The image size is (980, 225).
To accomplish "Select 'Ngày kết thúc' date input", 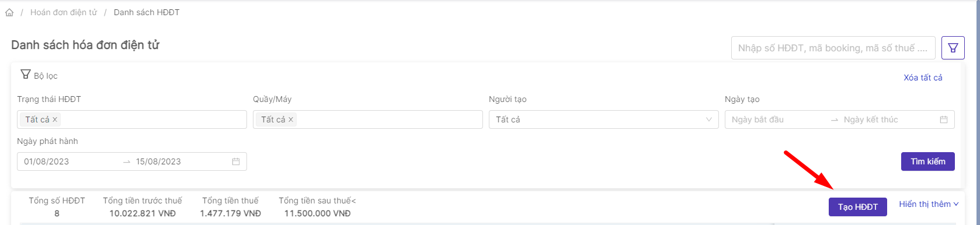I will coord(888,119).
